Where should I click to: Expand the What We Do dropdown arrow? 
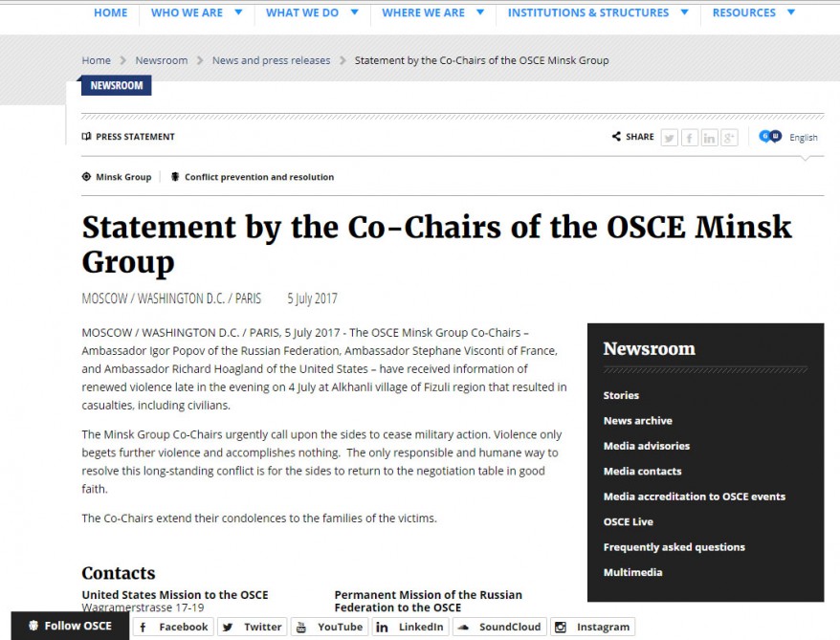tap(355, 11)
